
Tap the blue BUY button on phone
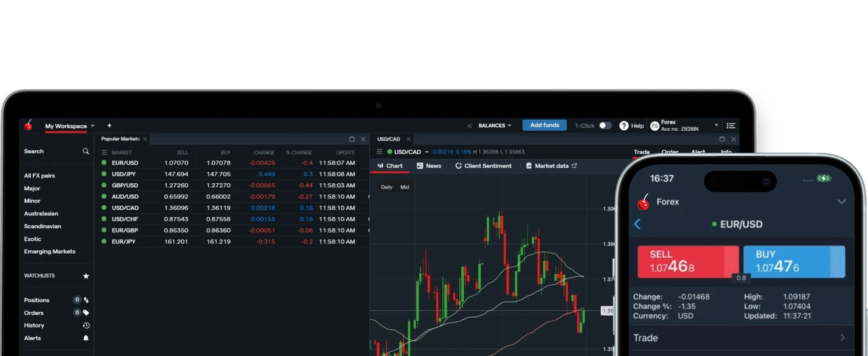click(x=794, y=261)
